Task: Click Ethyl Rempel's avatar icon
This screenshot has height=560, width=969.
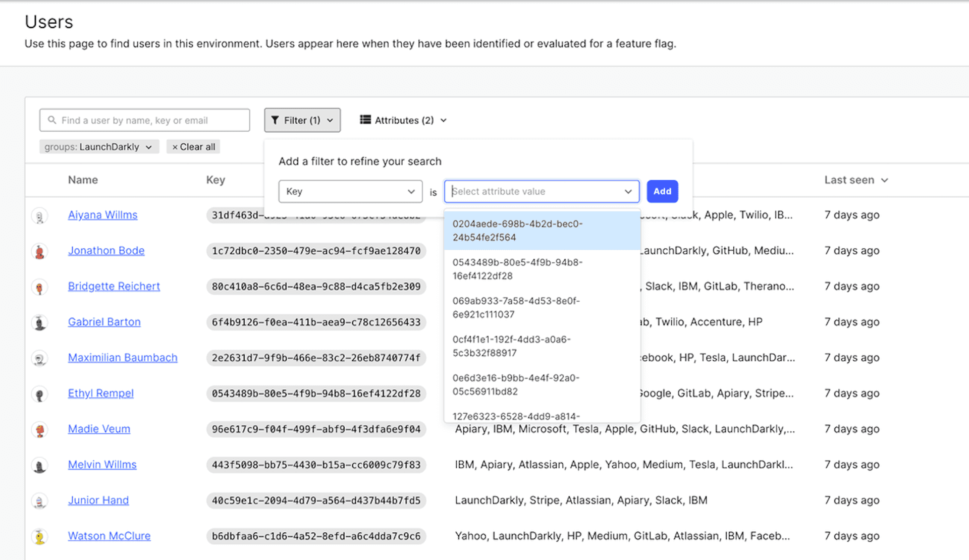Action: tap(39, 394)
